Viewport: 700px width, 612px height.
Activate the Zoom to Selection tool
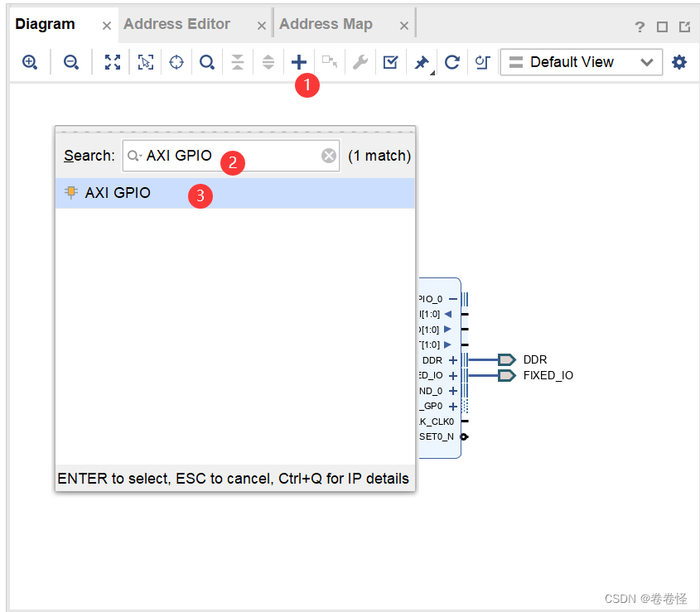[x=145, y=61]
